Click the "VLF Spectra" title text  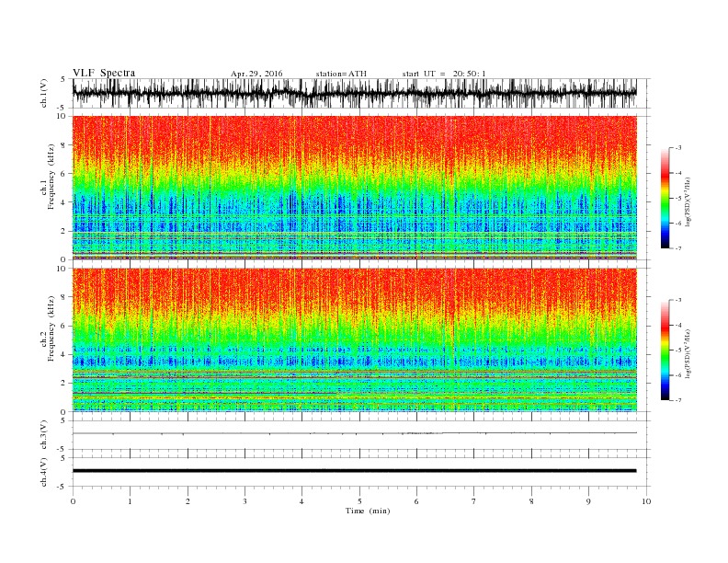tap(104, 73)
